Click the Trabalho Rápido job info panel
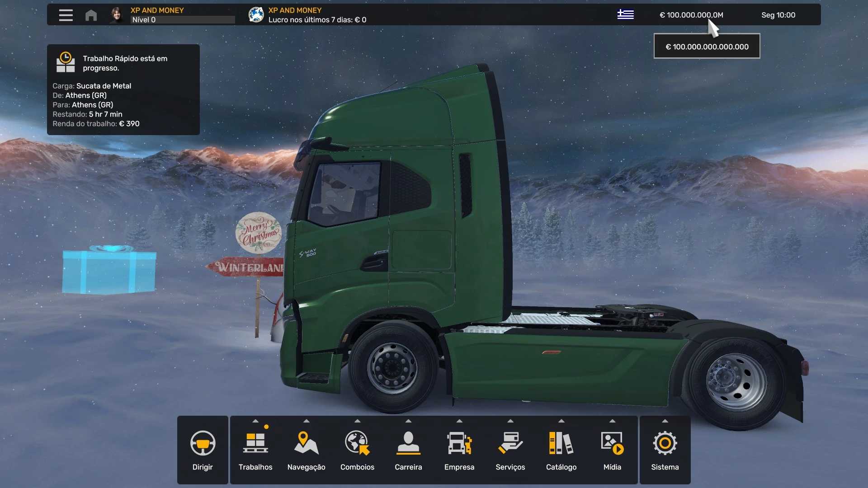Screen dimensions: 868x488 point(123,89)
